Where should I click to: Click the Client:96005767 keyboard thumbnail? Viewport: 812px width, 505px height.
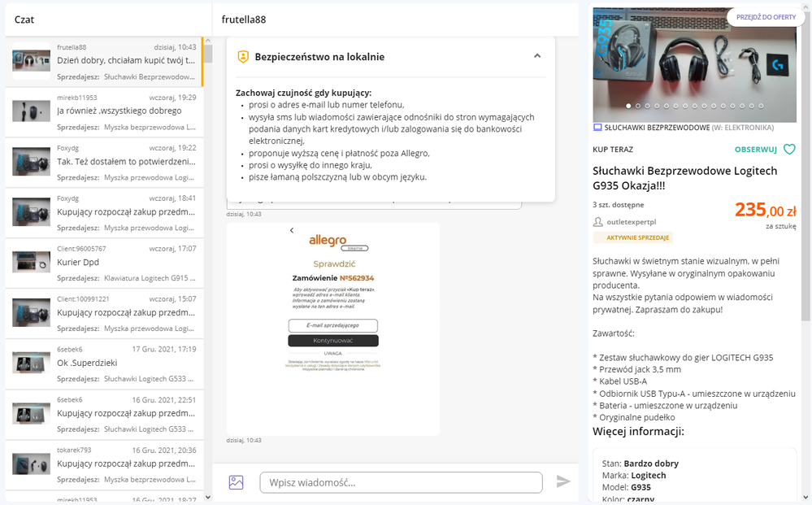click(x=31, y=262)
